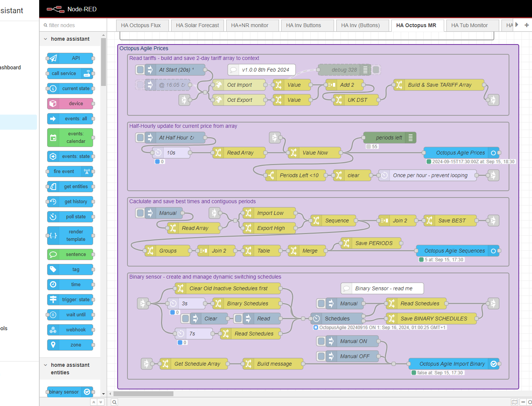
Task: Select the "render template" node
Action: pos(71,236)
